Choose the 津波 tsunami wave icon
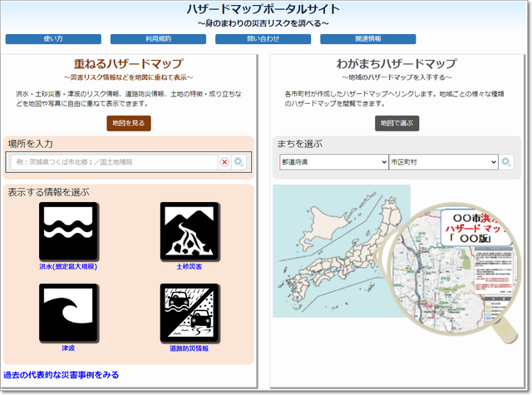Screen dimensions: 532x395 click(x=68, y=313)
